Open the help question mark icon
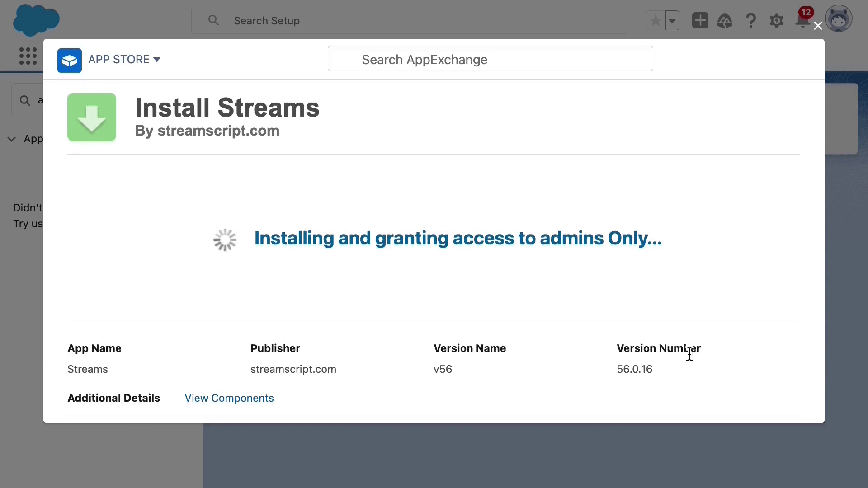 [751, 21]
